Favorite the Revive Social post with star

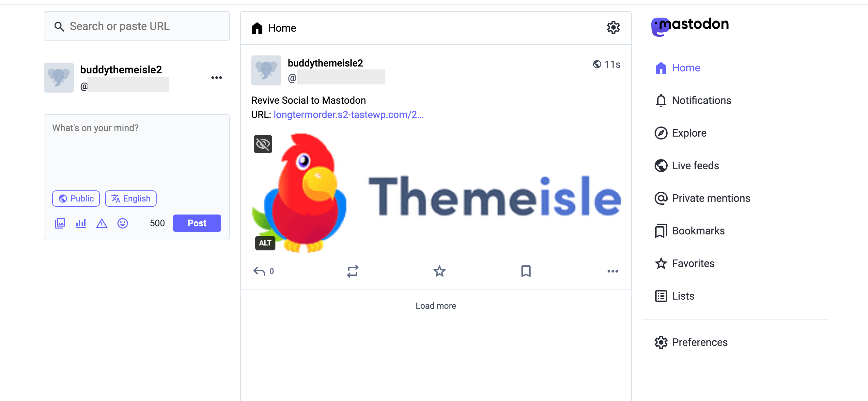click(439, 271)
